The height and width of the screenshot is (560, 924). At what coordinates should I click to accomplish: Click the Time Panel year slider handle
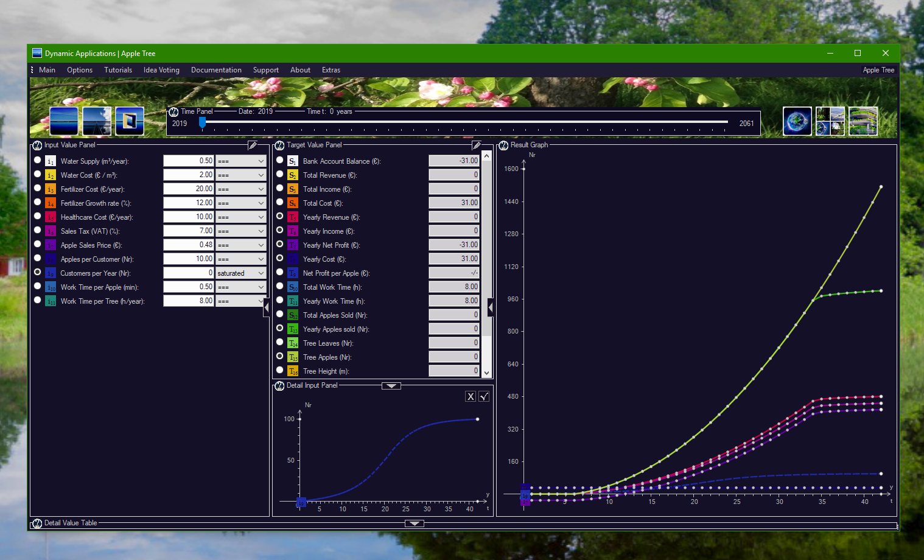[x=203, y=122]
